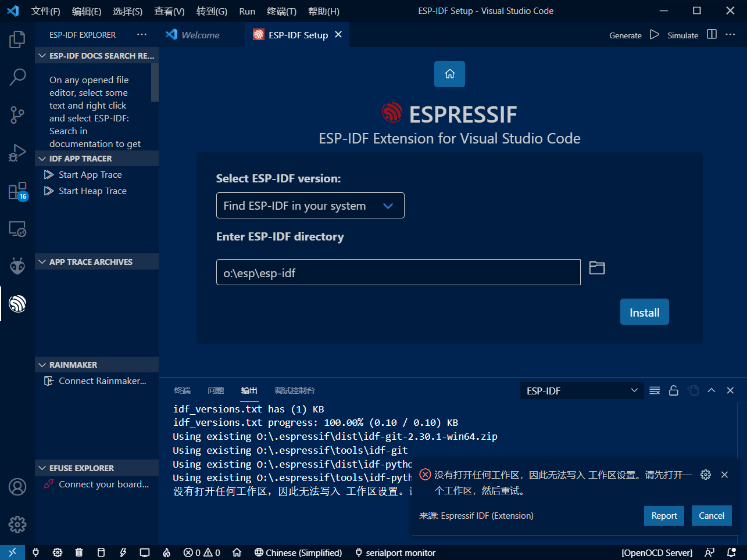Browse for ESP-IDF directory with folder icon
The width and height of the screenshot is (747, 560).
597,268
